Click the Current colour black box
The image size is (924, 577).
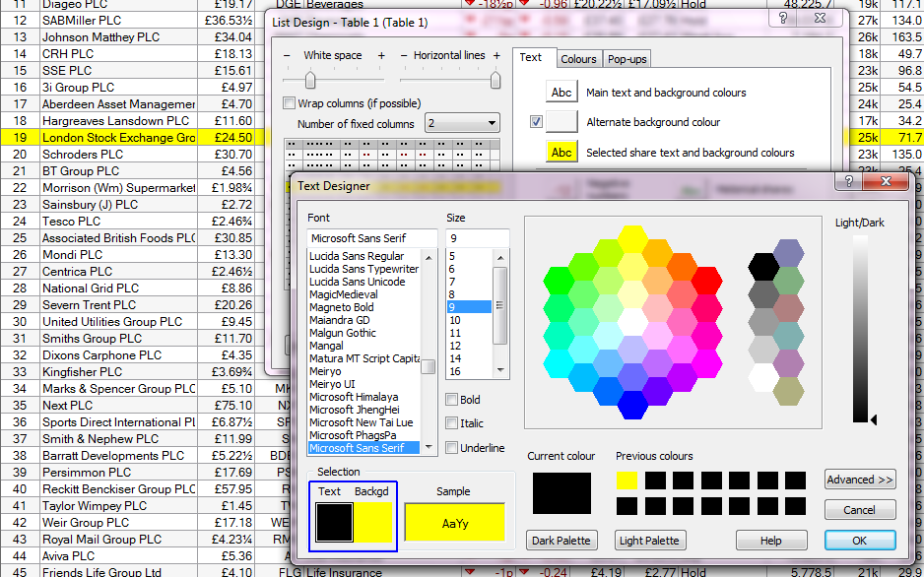pyautogui.click(x=561, y=492)
